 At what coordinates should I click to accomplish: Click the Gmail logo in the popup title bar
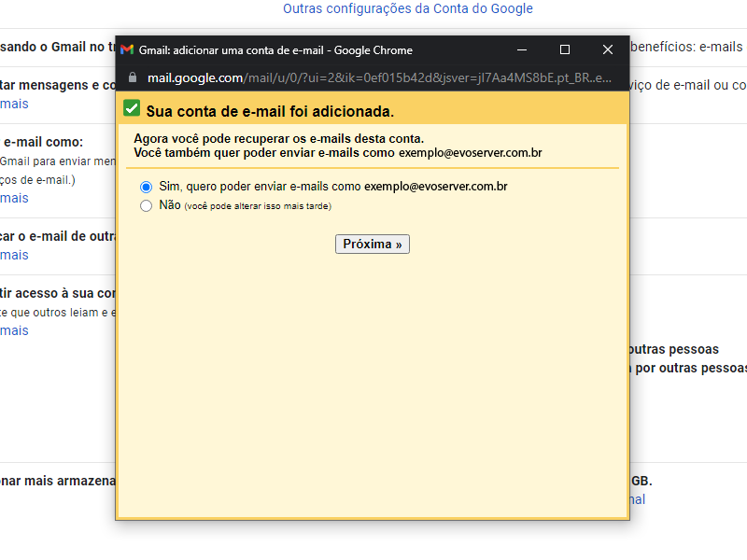tap(127, 49)
